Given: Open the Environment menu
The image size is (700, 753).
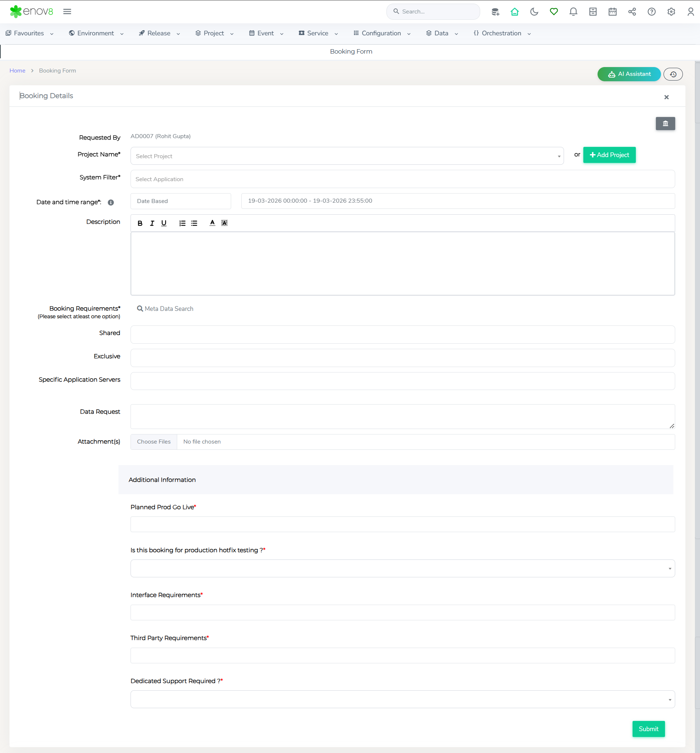Looking at the screenshot, I should coord(96,33).
